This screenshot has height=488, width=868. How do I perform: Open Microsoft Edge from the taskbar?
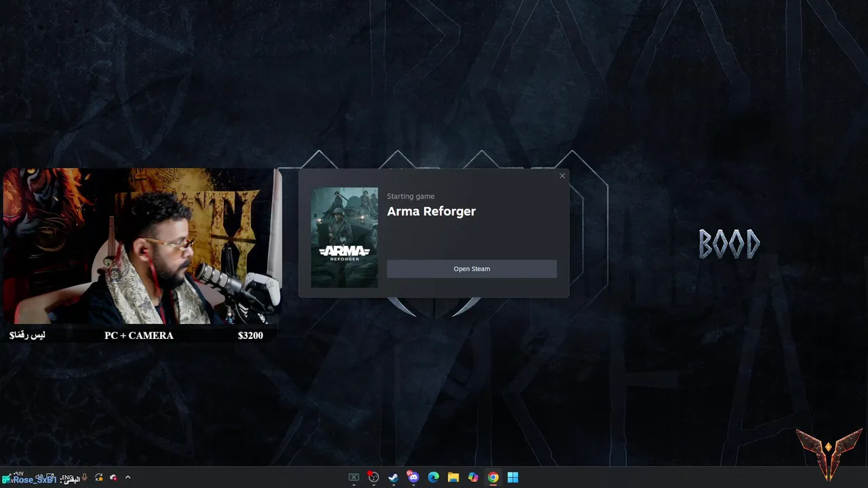click(x=433, y=477)
